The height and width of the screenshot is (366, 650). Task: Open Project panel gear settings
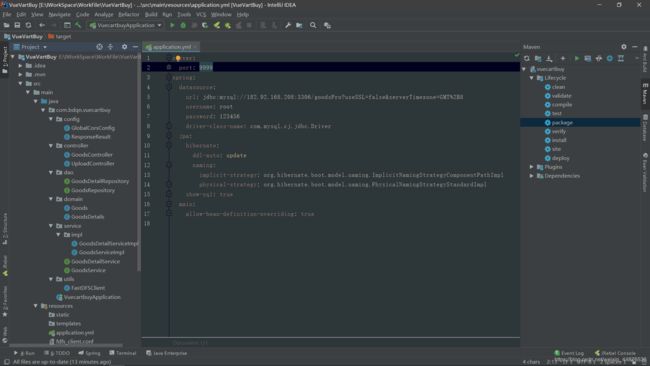coord(124,47)
